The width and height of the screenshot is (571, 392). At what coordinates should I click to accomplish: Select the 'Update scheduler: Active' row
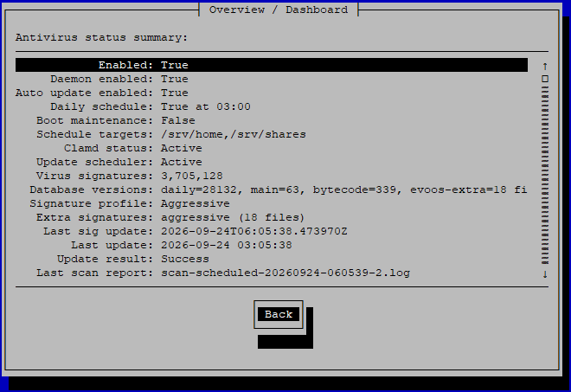pyautogui.click(x=272, y=162)
